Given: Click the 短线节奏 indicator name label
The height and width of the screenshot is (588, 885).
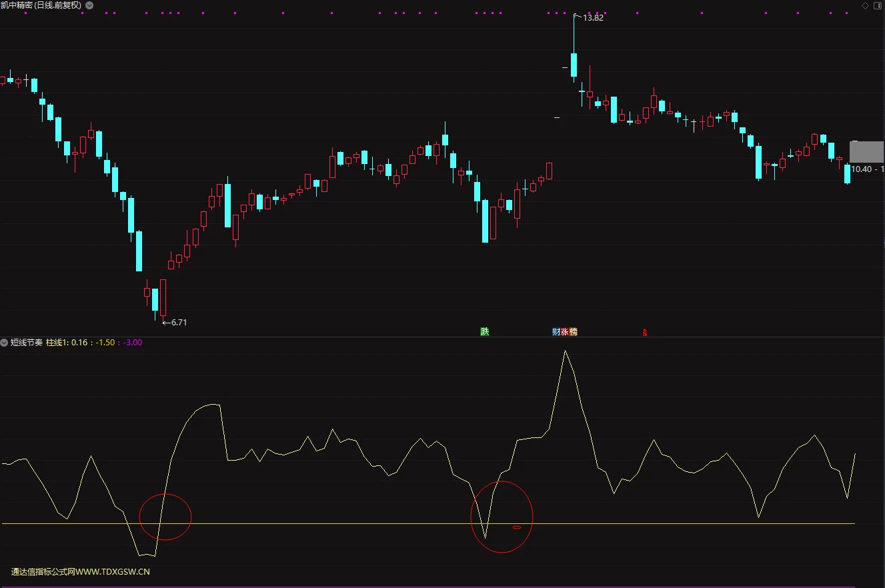Looking at the screenshot, I should [x=27, y=343].
